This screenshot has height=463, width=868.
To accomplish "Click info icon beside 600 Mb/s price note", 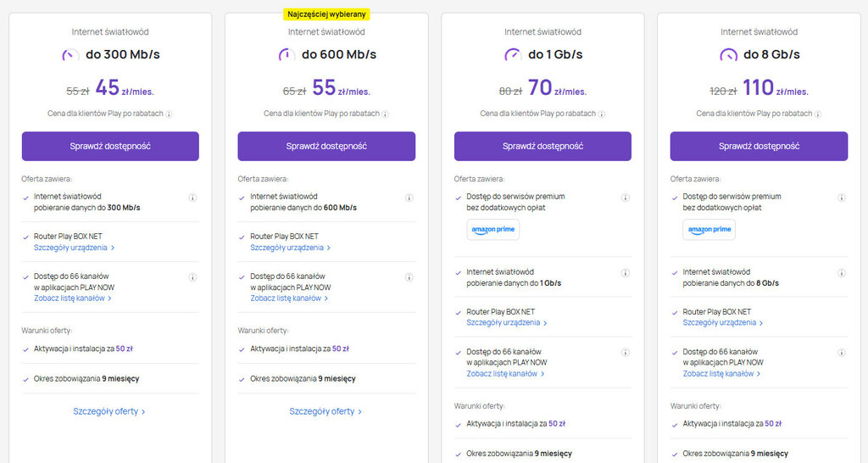I will click(x=386, y=114).
